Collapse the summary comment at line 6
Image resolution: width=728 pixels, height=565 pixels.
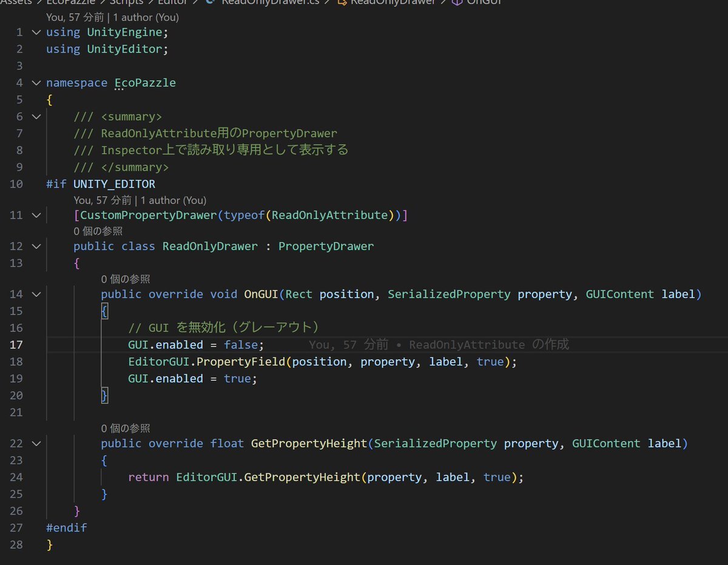pos(36,117)
